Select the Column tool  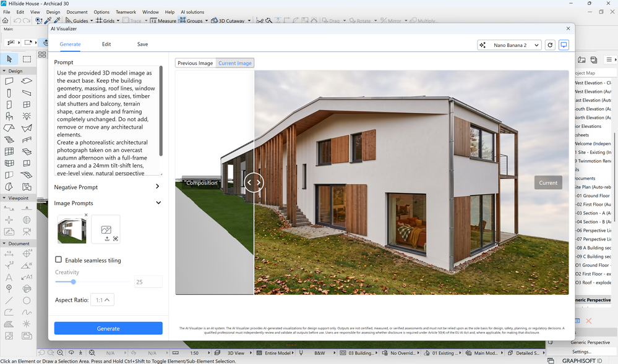pos(9,93)
